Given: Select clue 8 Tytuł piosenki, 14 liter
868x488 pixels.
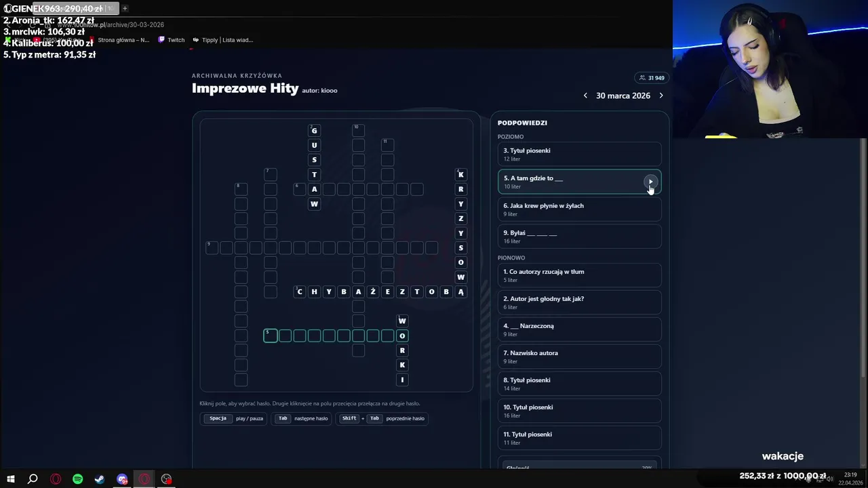Looking at the screenshot, I should pos(579,384).
